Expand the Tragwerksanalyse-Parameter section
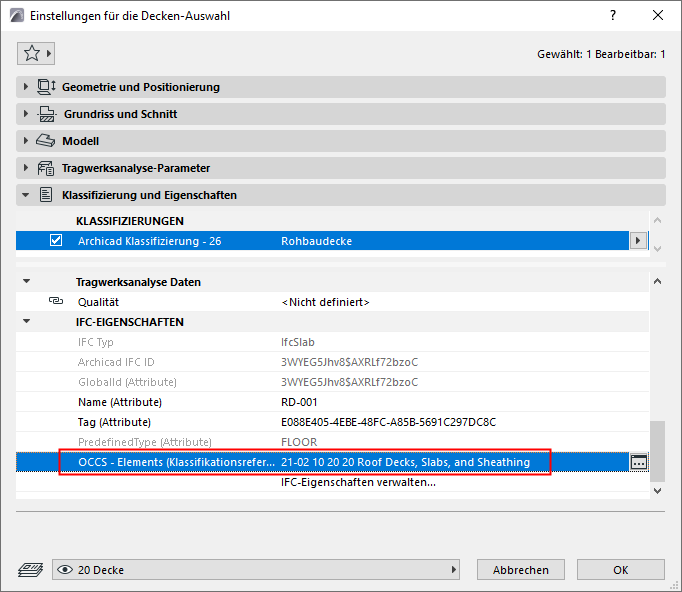Screen dimensions: 682x592 pos(26,168)
